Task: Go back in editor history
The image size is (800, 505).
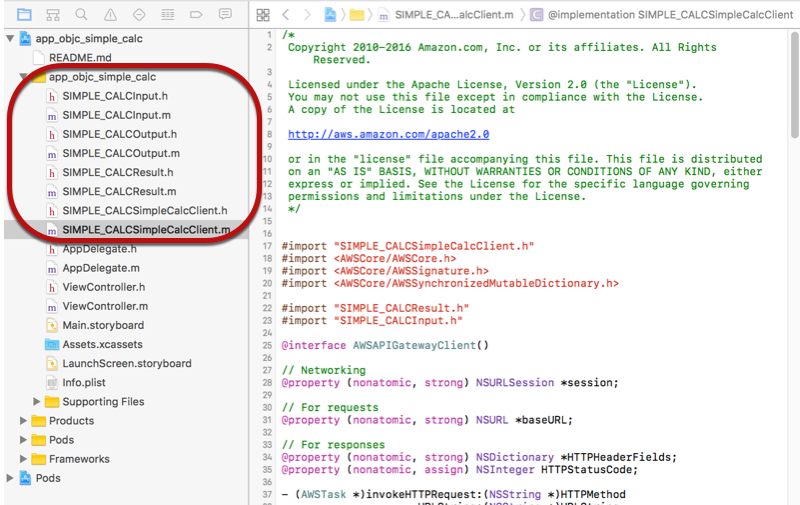Action: click(286, 15)
